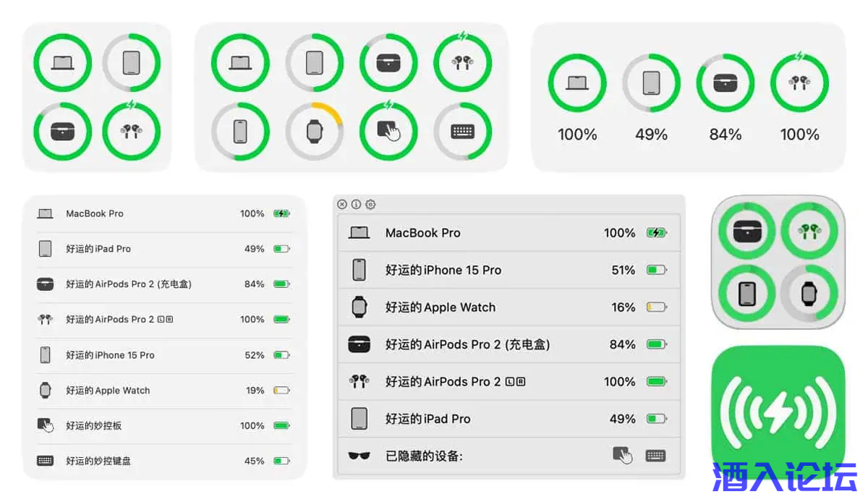Click the 好运的Apple Watch row showing 19%
The image size is (868, 502).
point(163,391)
